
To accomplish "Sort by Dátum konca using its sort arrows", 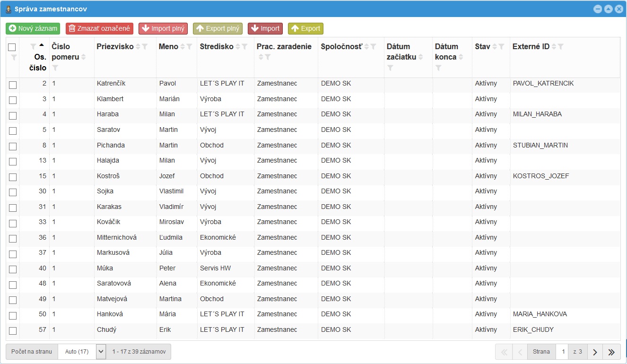I will 461,57.
